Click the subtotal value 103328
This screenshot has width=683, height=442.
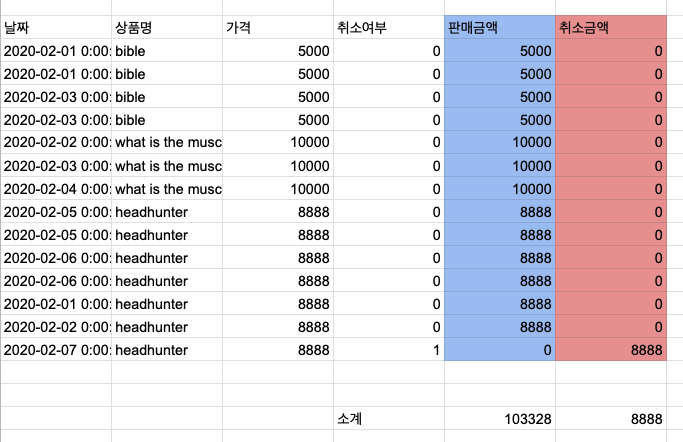pyautogui.click(x=500, y=418)
